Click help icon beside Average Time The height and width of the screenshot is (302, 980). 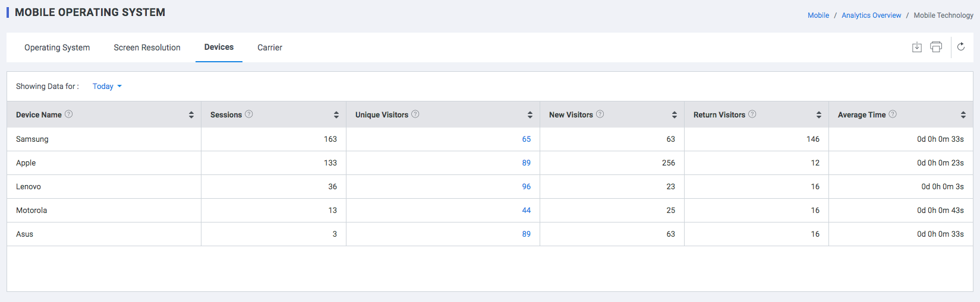coord(893,114)
